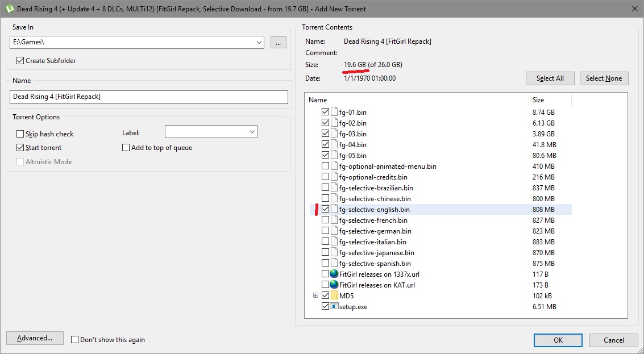This screenshot has height=354, width=644.
Task: Click the MD5 folder icon
Action: (334, 295)
